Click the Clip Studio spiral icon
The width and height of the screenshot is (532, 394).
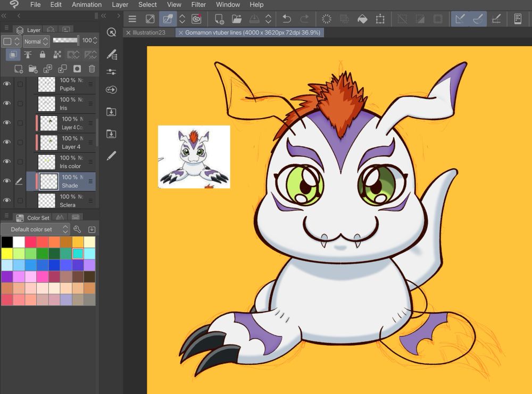(x=196, y=19)
